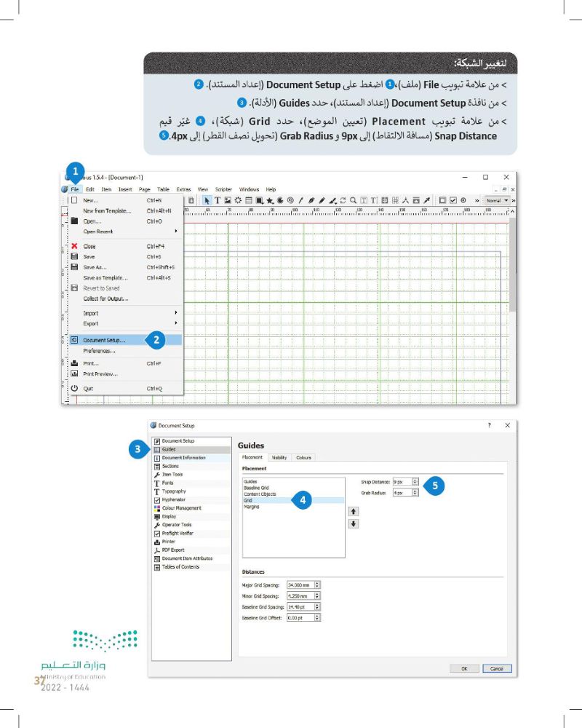Image resolution: width=582 pixels, height=728 pixels.
Task: Select Grid in the Placement list
Action: [294, 501]
